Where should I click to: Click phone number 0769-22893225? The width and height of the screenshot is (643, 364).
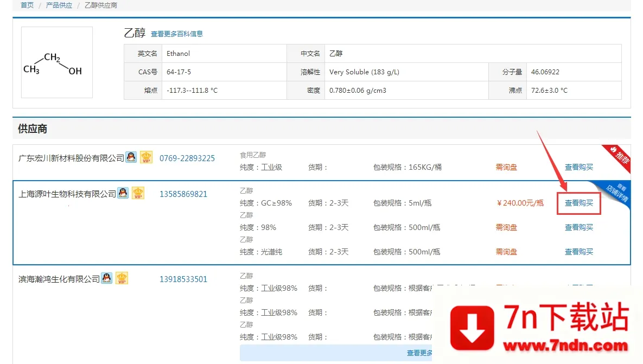[x=187, y=158]
